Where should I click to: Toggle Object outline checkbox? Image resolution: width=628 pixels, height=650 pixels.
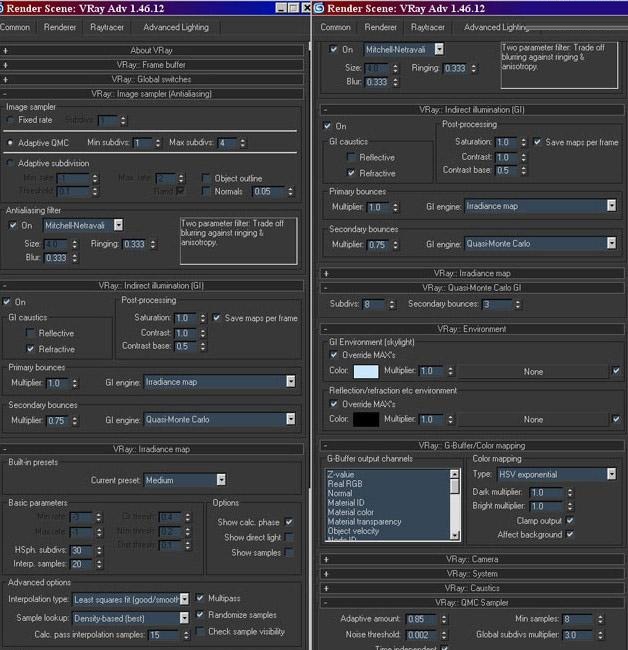tap(206, 178)
